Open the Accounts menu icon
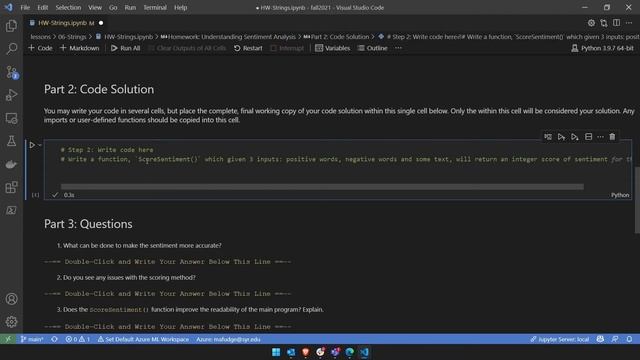The height and width of the screenshot is (360, 640). 11,299
